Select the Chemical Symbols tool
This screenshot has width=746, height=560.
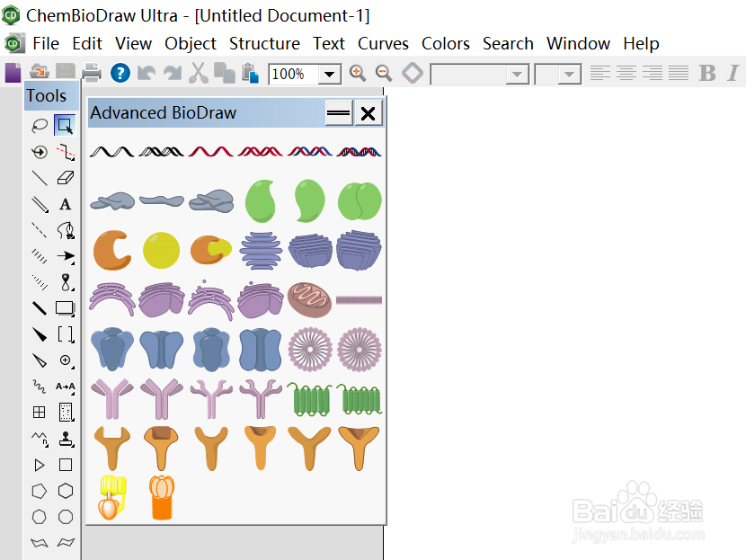point(66,360)
